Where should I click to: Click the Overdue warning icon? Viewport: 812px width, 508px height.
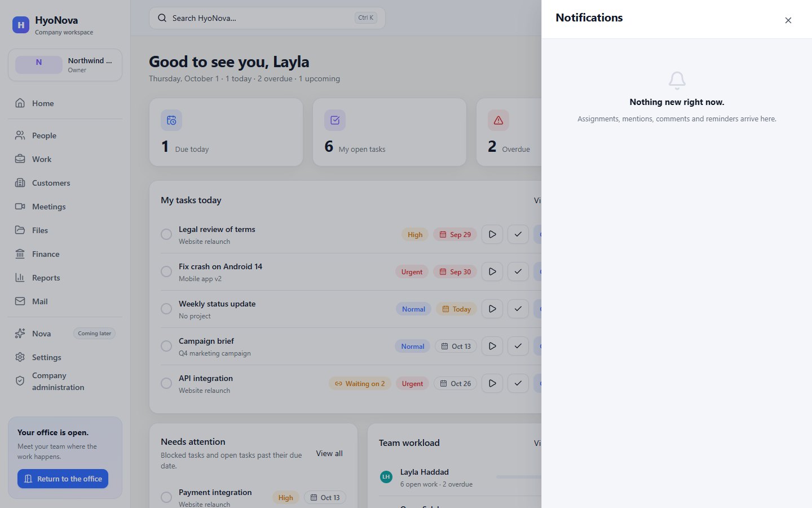click(498, 120)
